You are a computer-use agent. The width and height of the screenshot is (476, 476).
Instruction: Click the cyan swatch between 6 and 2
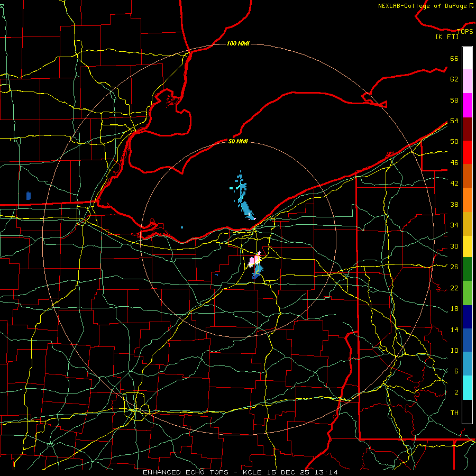pyautogui.click(x=467, y=388)
